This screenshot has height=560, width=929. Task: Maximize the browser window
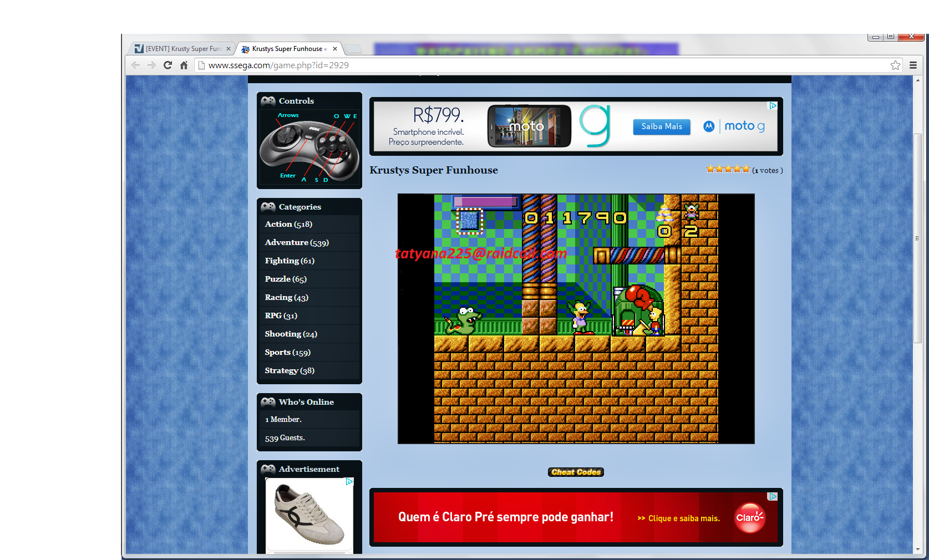pos(890,37)
